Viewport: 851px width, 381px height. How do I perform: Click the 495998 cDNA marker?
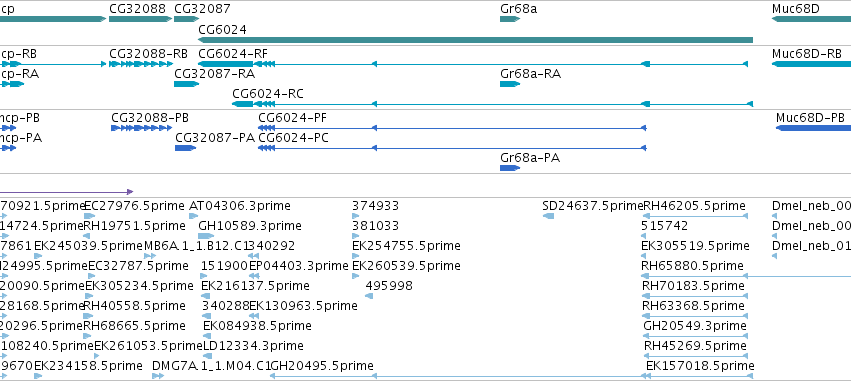(369, 296)
